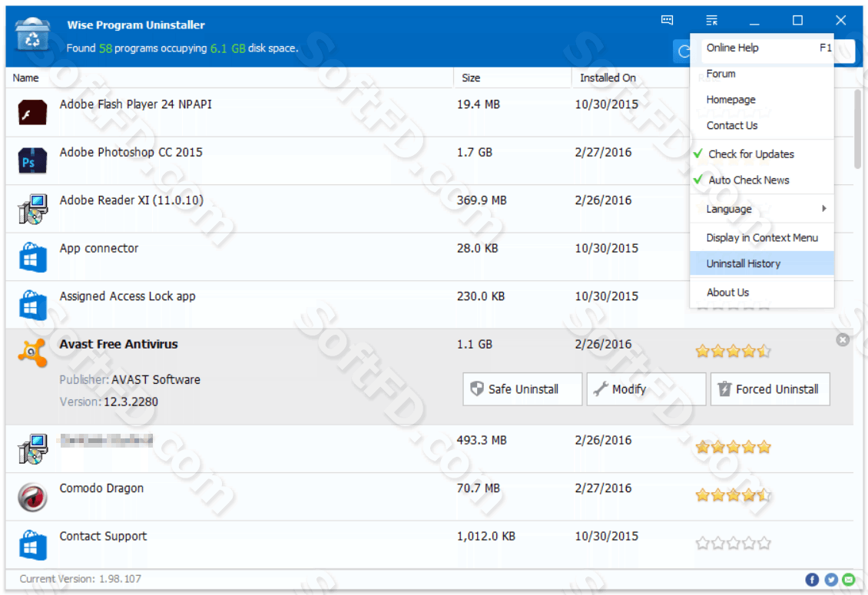Sort by the Name column header

pyautogui.click(x=229, y=78)
